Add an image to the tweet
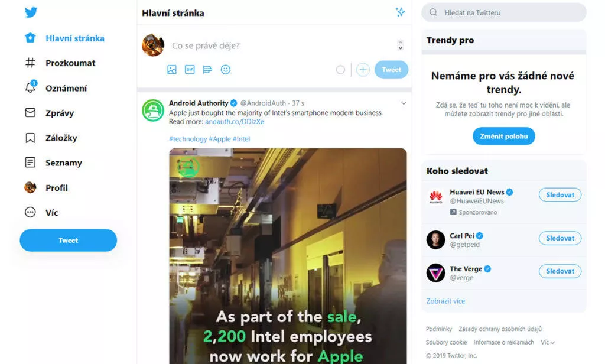605x364 pixels. [x=172, y=70]
